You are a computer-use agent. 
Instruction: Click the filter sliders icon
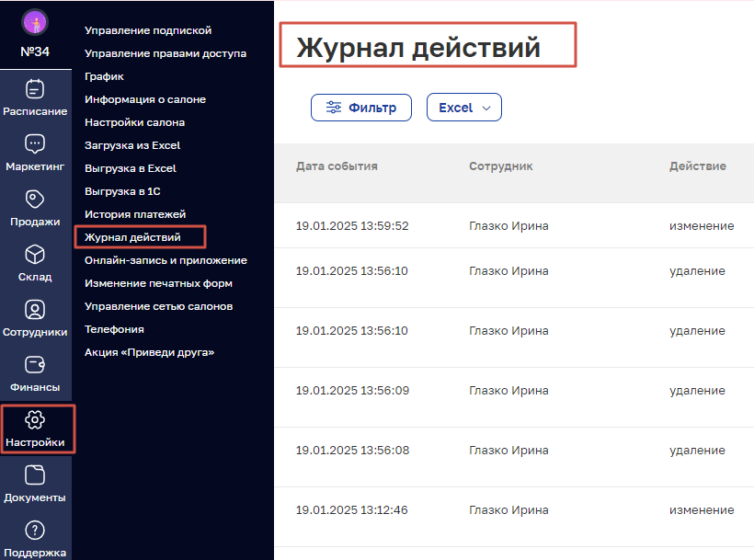(x=334, y=108)
